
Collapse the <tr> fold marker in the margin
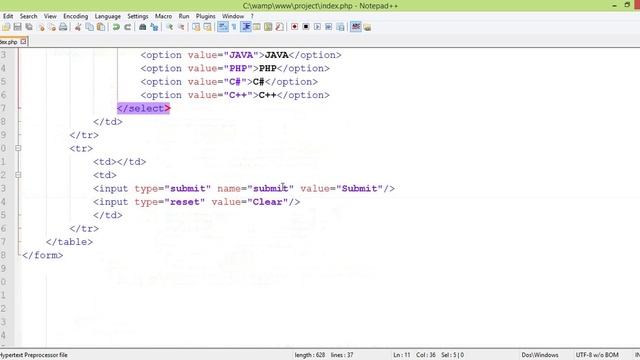click(18, 148)
